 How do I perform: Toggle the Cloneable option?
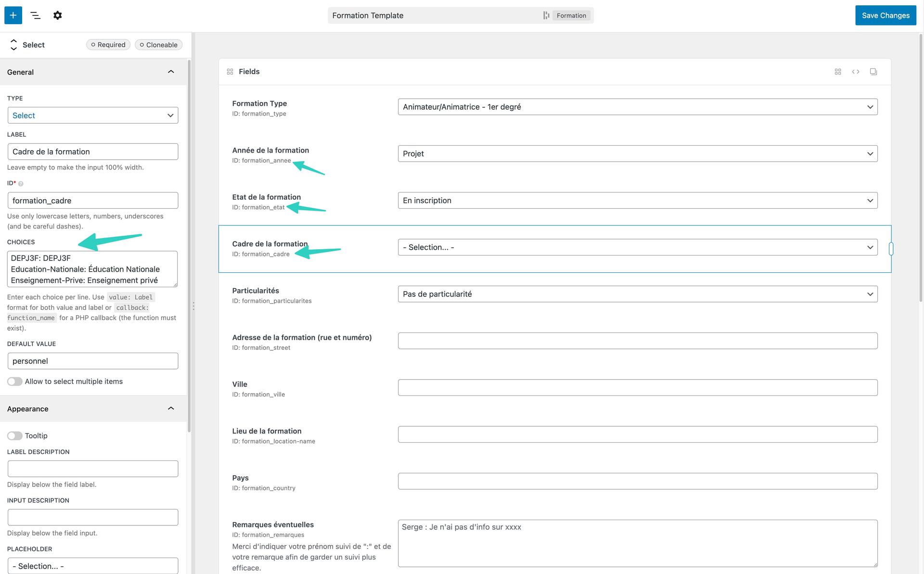(158, 45)
